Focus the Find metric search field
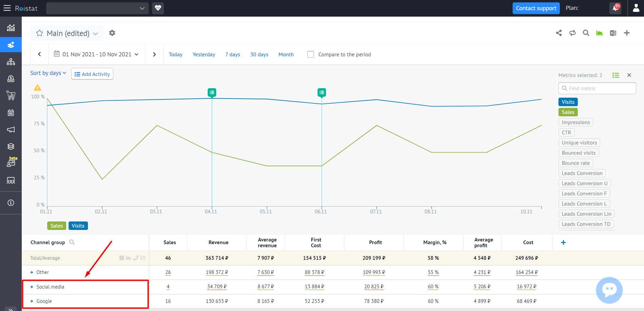This screenshot has width=644, height=311. [597, 89]
